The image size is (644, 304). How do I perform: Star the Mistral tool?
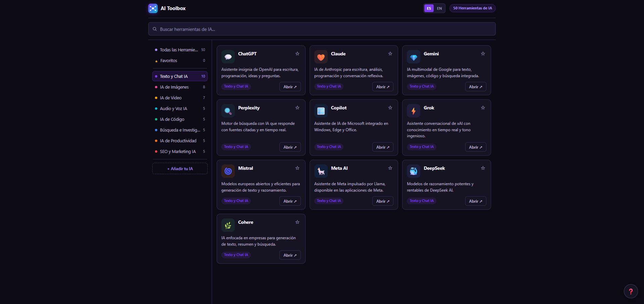[x=297, y=168]
